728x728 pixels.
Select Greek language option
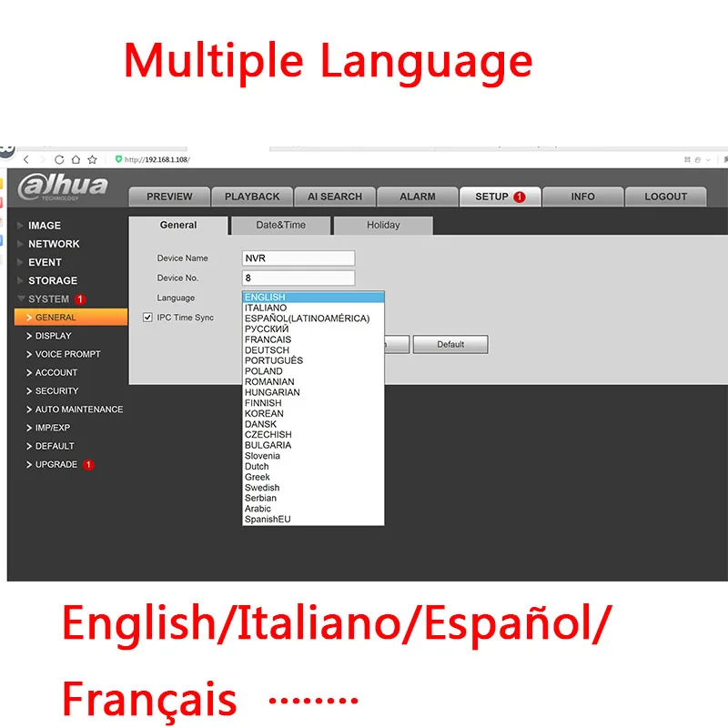[313, 477]
